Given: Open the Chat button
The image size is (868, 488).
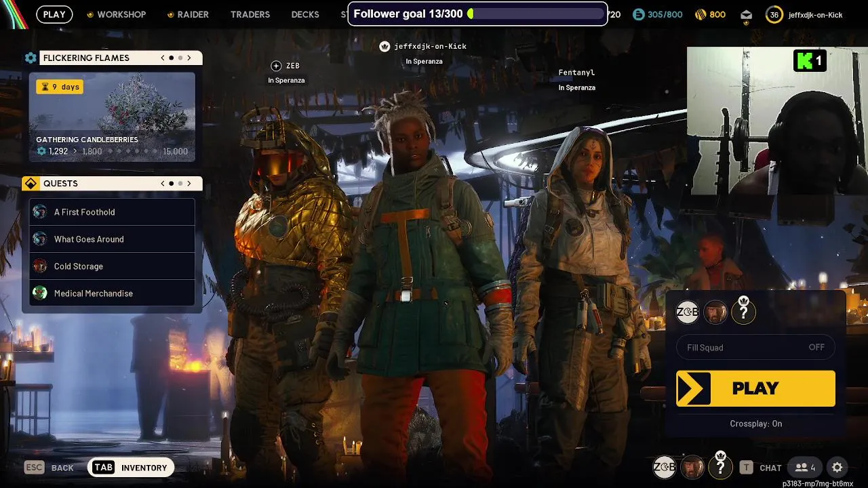Looking at the screenshot, I should (761, 468).
